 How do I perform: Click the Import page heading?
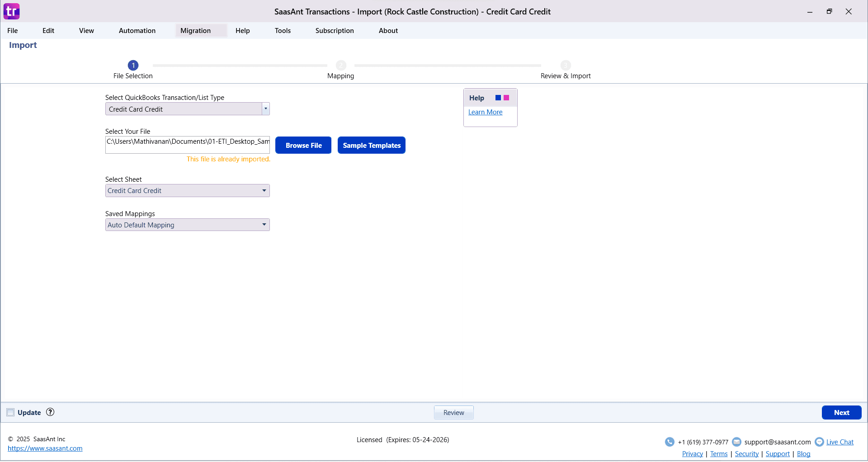click(23, 45)
